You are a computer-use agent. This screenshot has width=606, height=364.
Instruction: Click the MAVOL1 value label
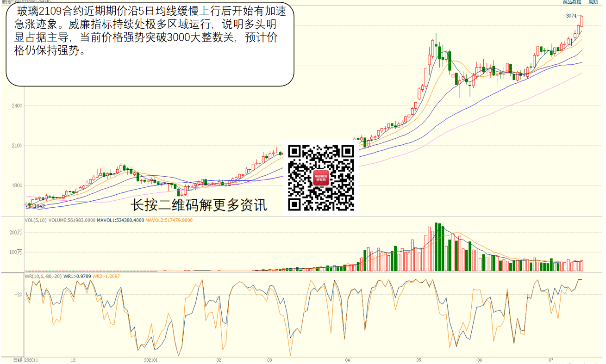[x=120, y=220]
